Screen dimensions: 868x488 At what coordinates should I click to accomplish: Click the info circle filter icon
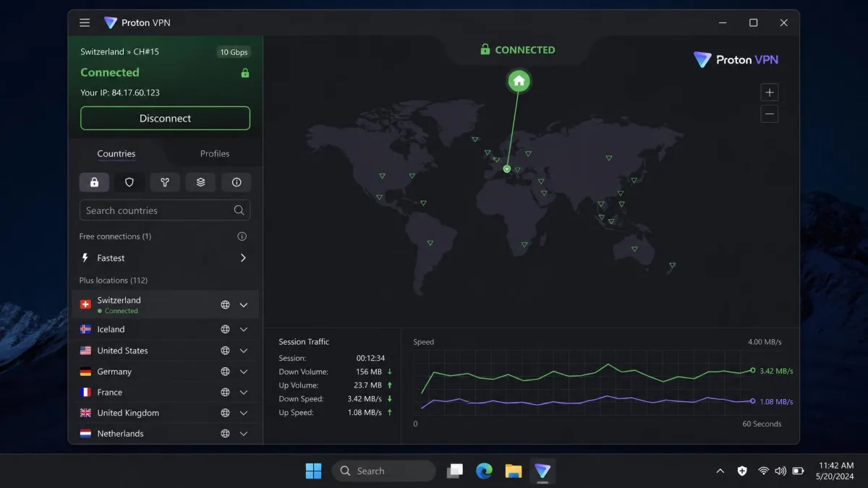[x=236, y=182]
